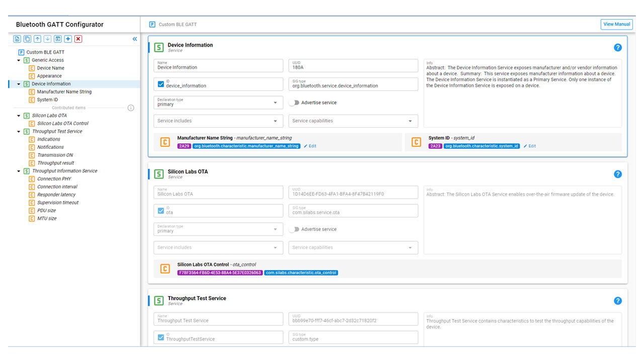The width and height of the screenshot is (644, 362).
Task: Collapse the Silicon Labs OTA tree node
Action: pyautogui.click(x=19, y=116)
